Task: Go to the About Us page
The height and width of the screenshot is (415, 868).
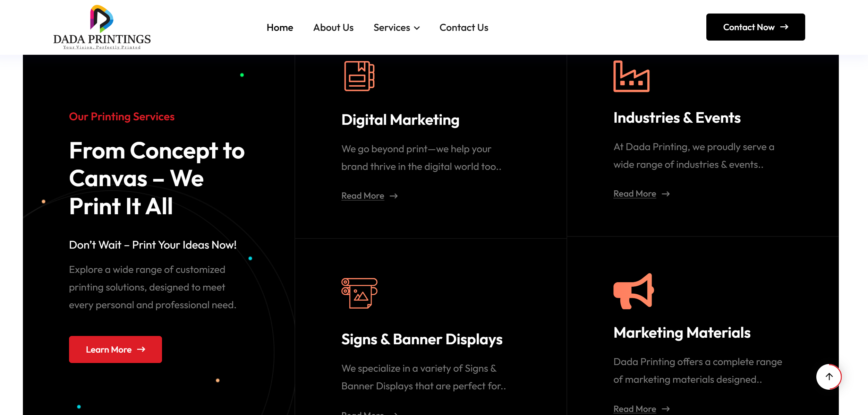Action: coord(333,27)
